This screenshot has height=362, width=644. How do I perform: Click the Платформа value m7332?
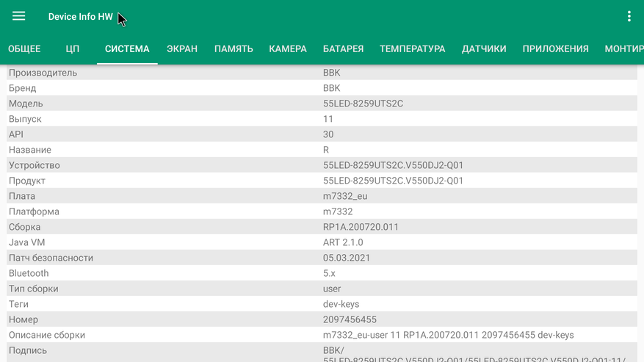tap(338, 211)
